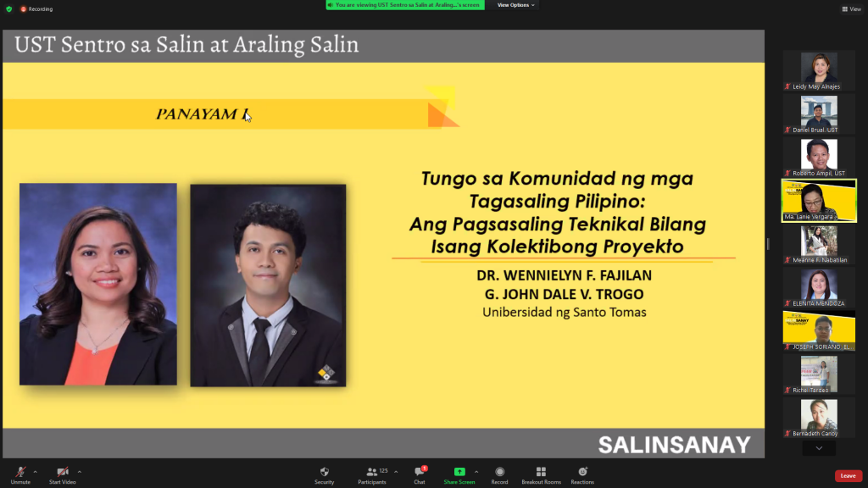Image resolution: width=868 pixels, height=488 pixels.
Task: Click the male speaker portrait photo
Action: coord(268,286)
